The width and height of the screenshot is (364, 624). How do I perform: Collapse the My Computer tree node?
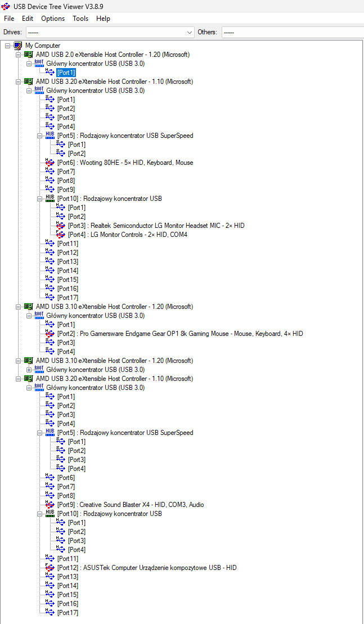point(7,46)
